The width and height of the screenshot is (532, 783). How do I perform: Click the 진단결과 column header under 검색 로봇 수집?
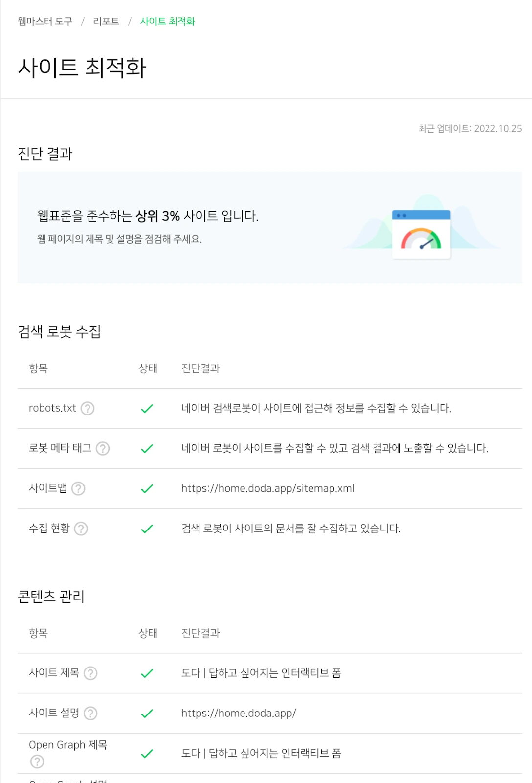coord(200,368)
